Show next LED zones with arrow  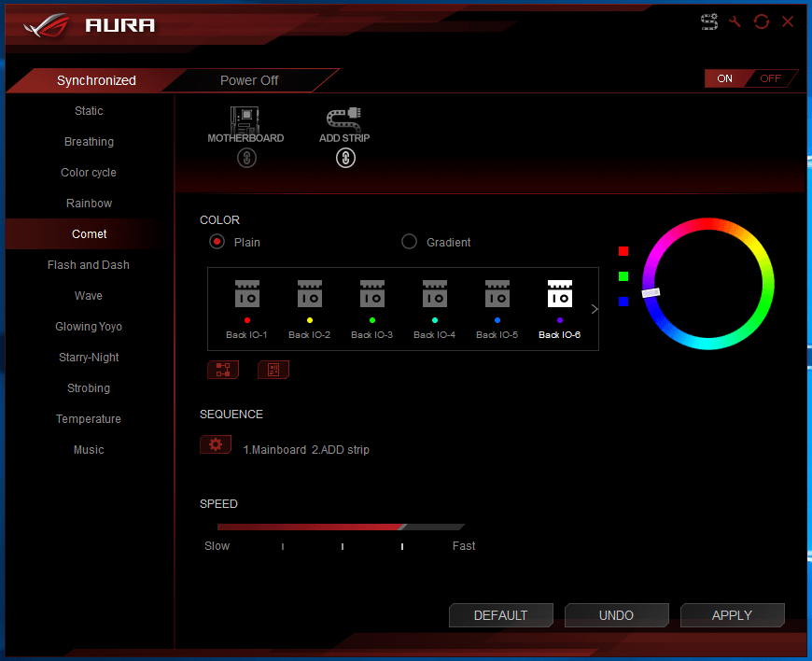pos(595,309)
